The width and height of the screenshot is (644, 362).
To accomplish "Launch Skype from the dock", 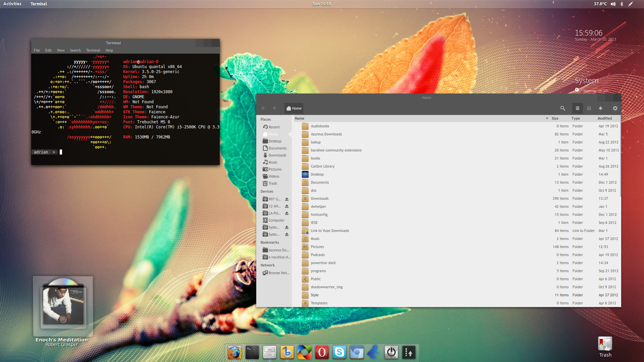I will 339,353.
